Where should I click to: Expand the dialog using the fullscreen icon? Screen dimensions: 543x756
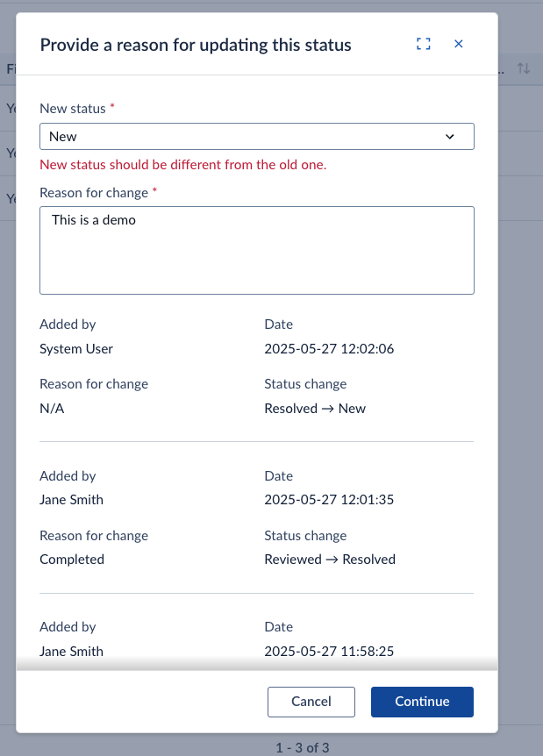(x=424, y=44)
